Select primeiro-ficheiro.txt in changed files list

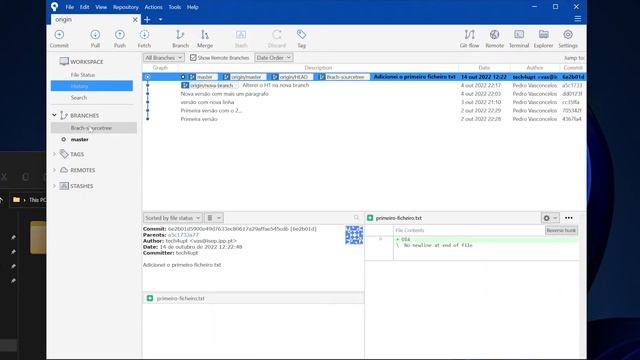point(253,298)
